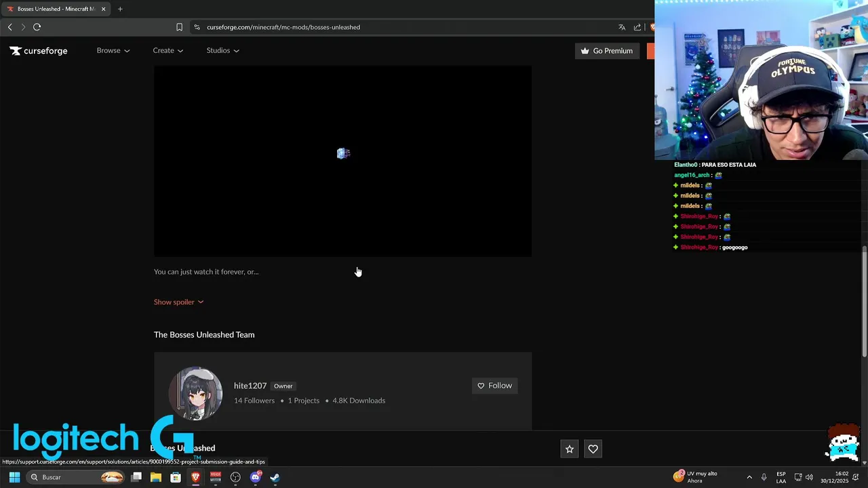Go to CurseForge home via logo
Viewport: 868px width, 488px height.
39,51
